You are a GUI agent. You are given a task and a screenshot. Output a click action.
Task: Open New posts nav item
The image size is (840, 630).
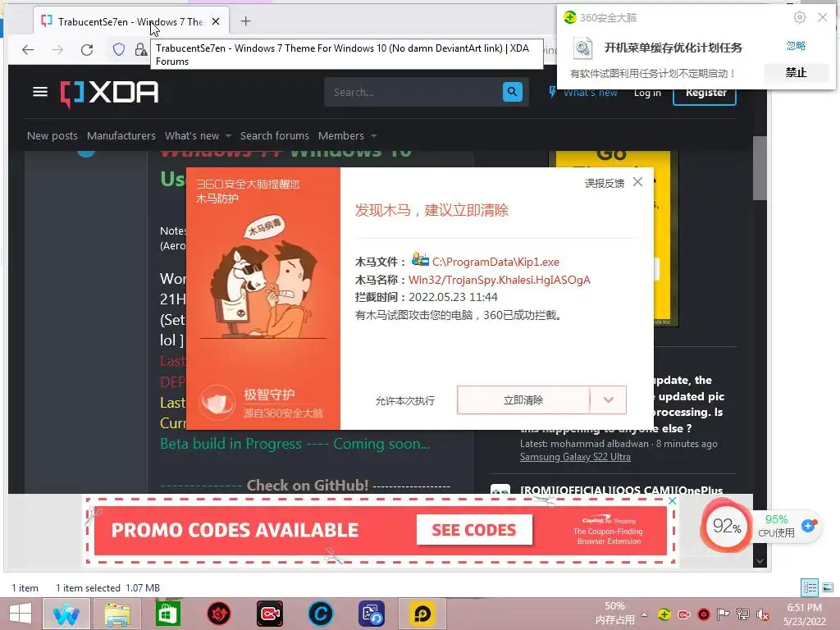point(52,136)
